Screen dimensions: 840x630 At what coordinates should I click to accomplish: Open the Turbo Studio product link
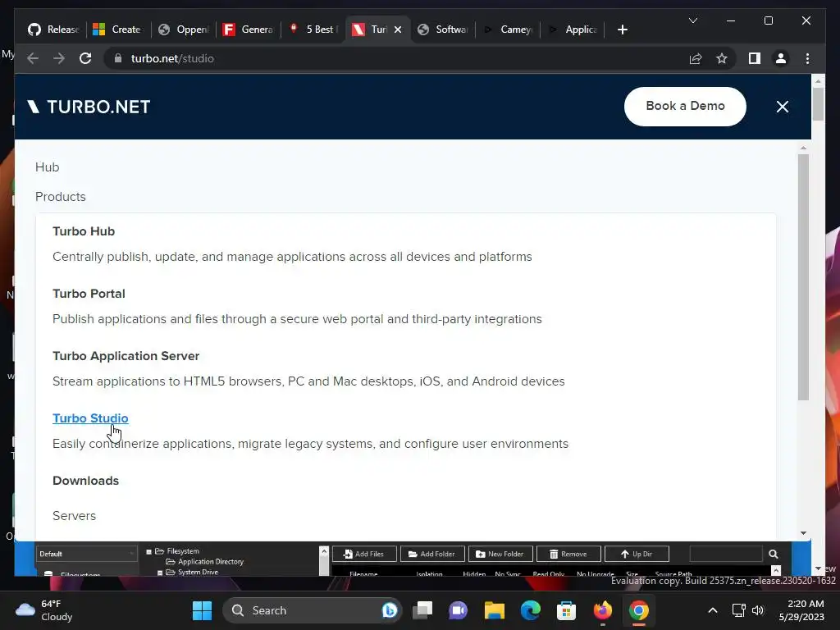[90, 418]
